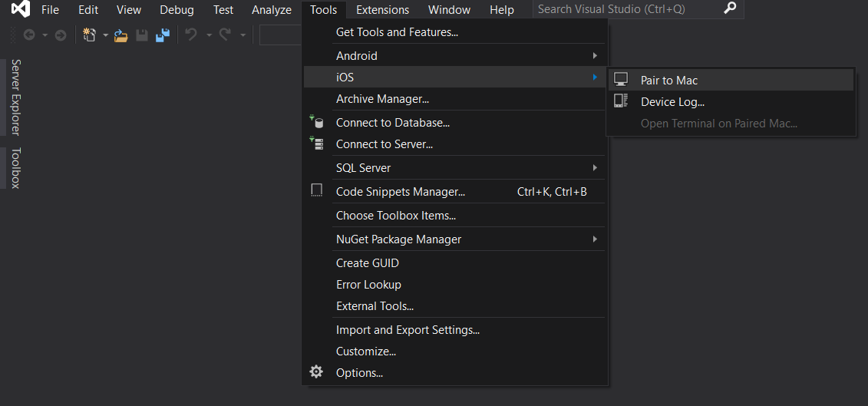Expand the NuGet Package Manager submenu arrow

tap(595, 239)
